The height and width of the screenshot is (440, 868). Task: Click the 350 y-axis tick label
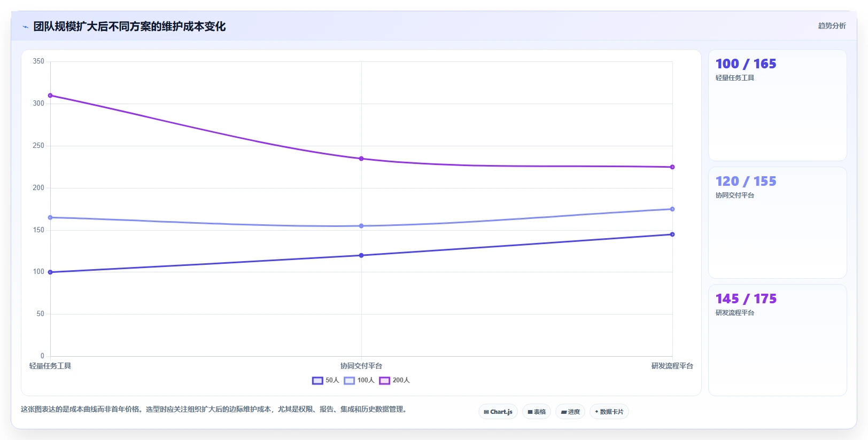pos(38,61)
